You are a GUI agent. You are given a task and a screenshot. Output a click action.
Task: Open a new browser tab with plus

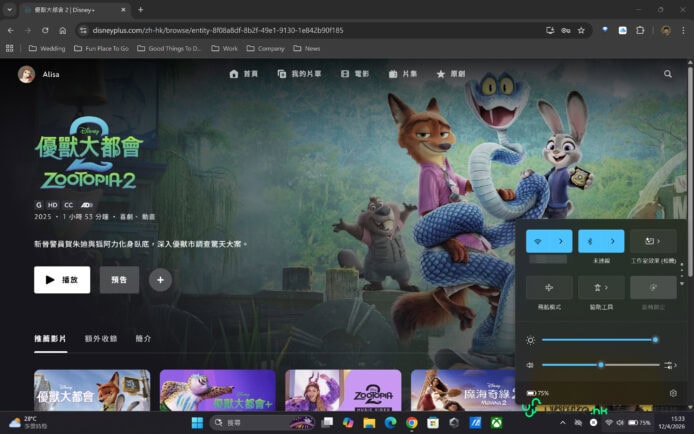pyautogui.click(x=140, y=9)
